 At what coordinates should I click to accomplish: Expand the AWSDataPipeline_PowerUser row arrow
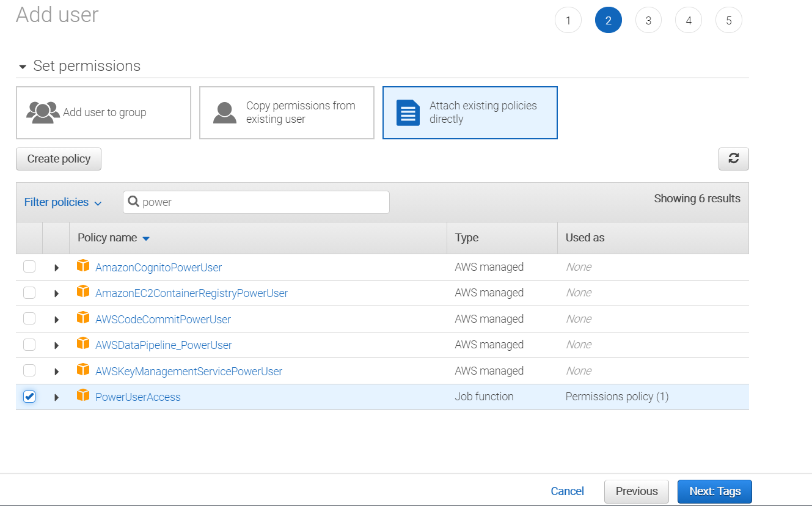[x=56, y=346]
